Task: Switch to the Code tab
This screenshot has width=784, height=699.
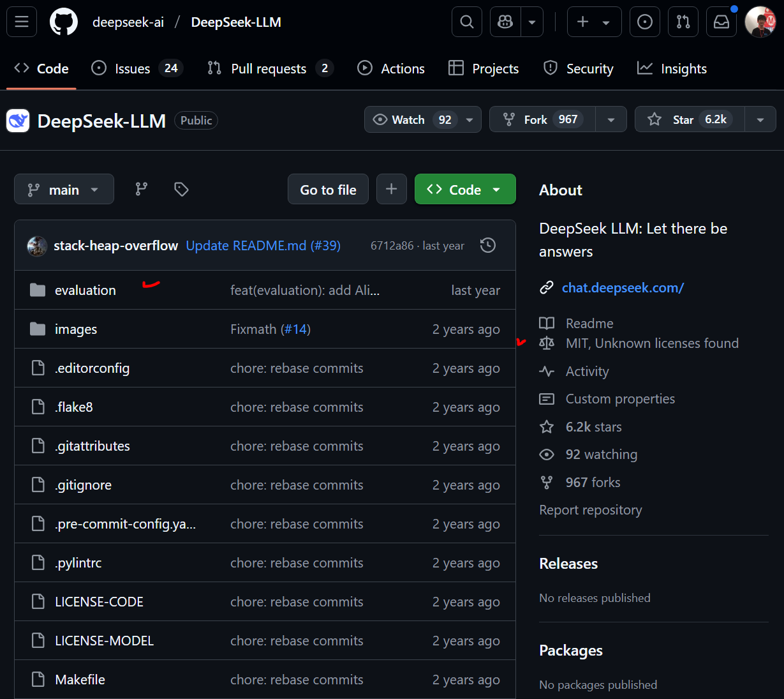Action: tap(41, 68)
